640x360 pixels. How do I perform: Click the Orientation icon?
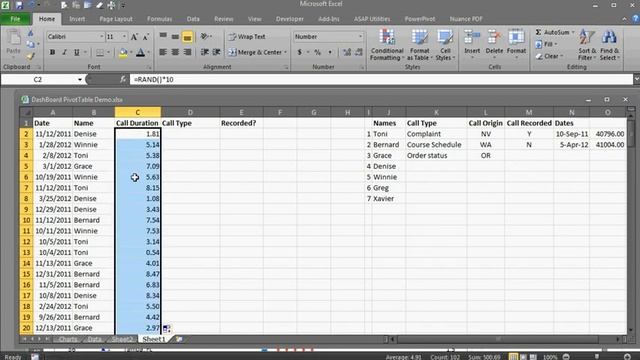click(x=204, y=37)
